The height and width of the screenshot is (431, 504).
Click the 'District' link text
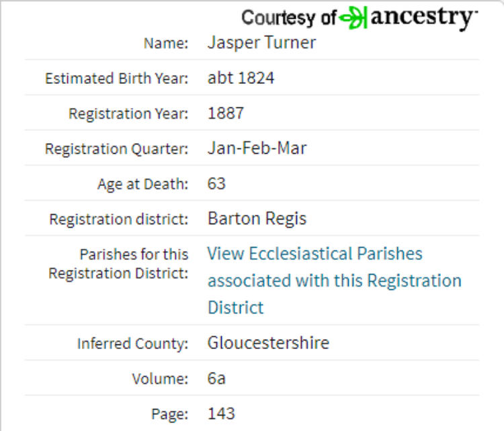[236, 307]
